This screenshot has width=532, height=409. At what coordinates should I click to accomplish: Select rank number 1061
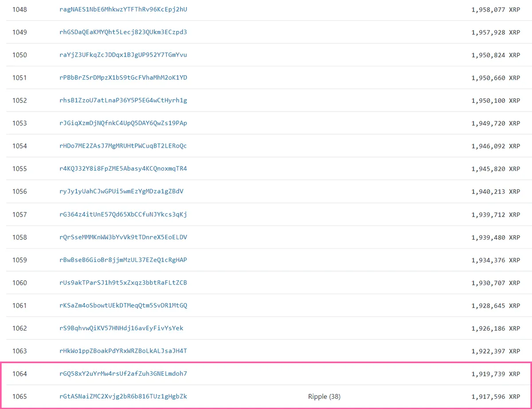(x=20, y=305)
